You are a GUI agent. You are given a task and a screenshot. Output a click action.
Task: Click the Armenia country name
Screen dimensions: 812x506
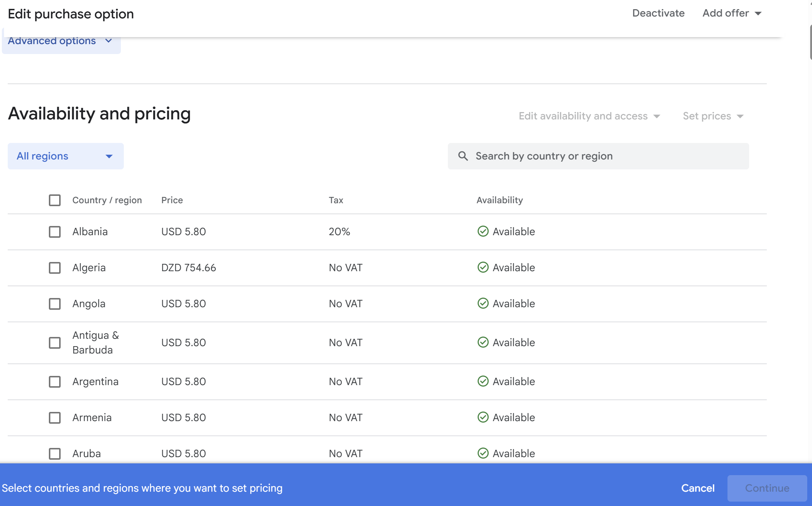(92, 418)
